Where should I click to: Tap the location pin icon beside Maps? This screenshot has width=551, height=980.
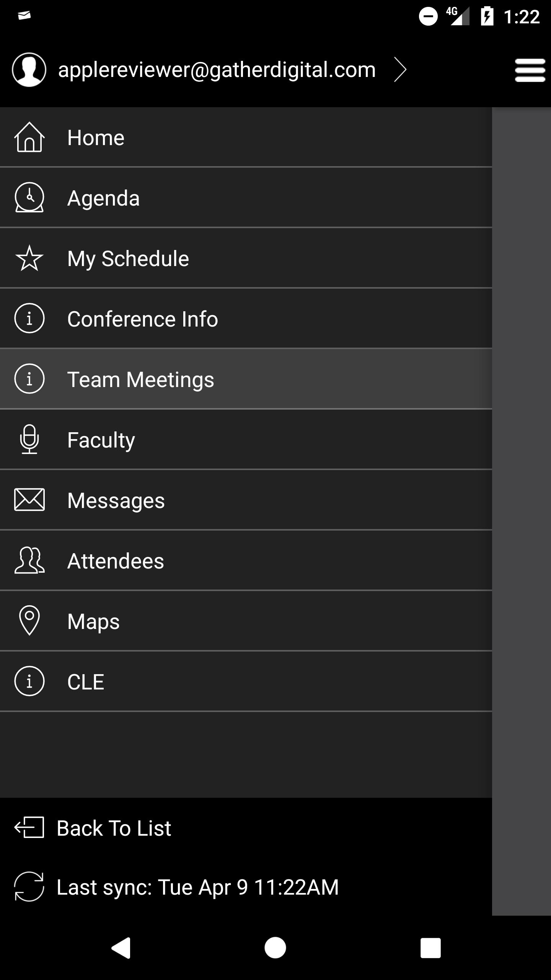coord(29,621)
